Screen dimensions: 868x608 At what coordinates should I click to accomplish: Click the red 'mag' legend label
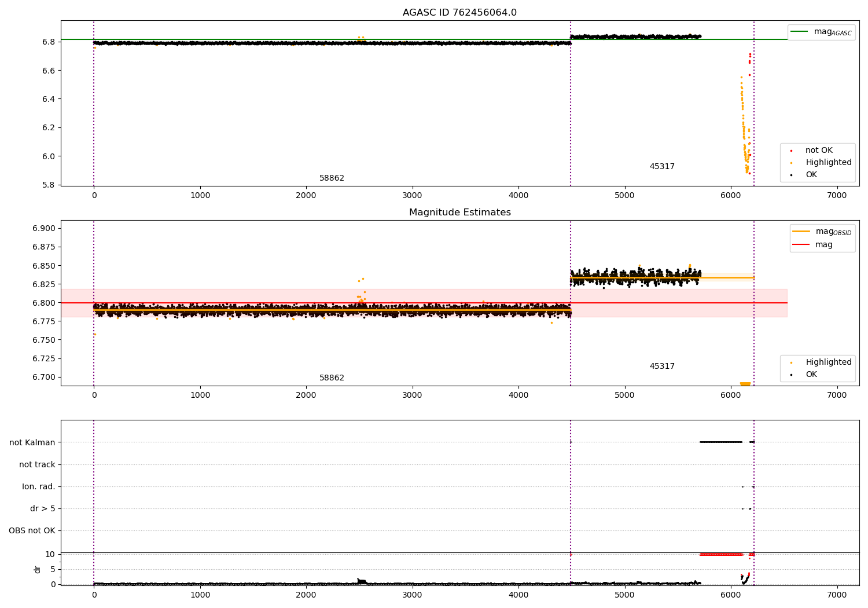[824, 245]
